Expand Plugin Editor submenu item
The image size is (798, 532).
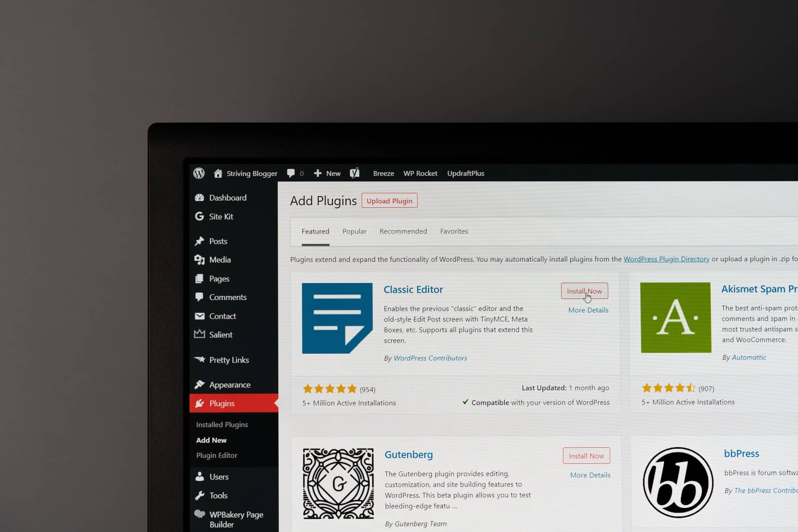tap(217, 455)
